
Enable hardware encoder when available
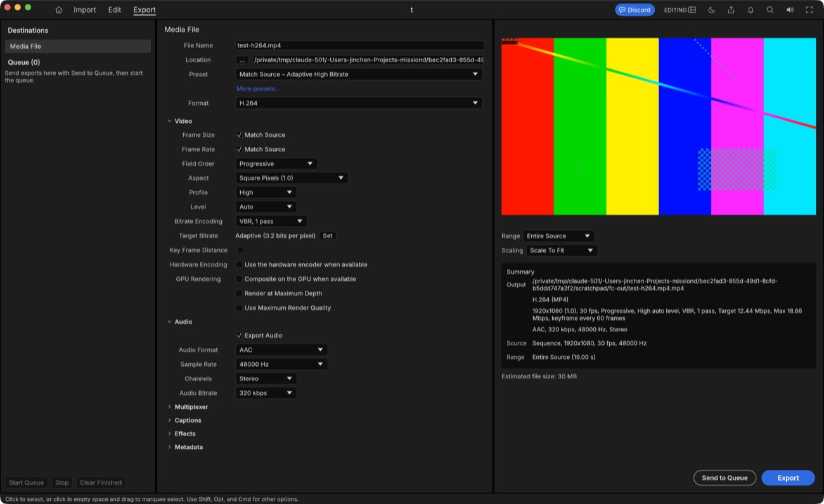tap(239, 264)
